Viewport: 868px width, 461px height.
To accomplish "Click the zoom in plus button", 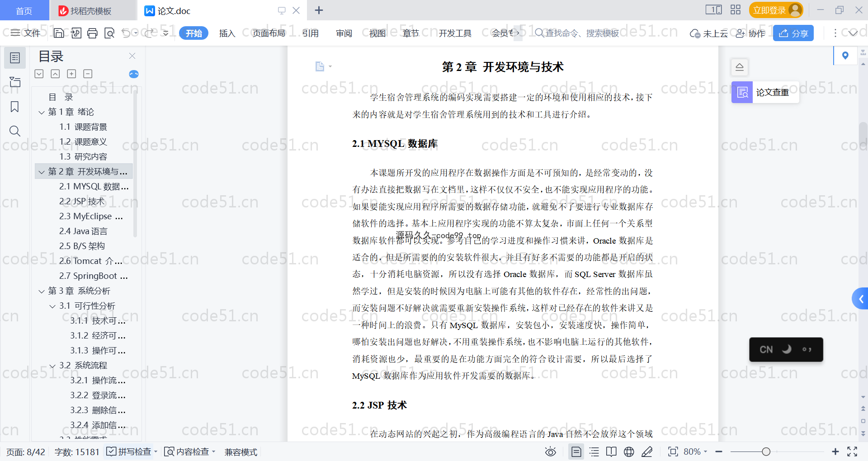I will coord(835,452).
